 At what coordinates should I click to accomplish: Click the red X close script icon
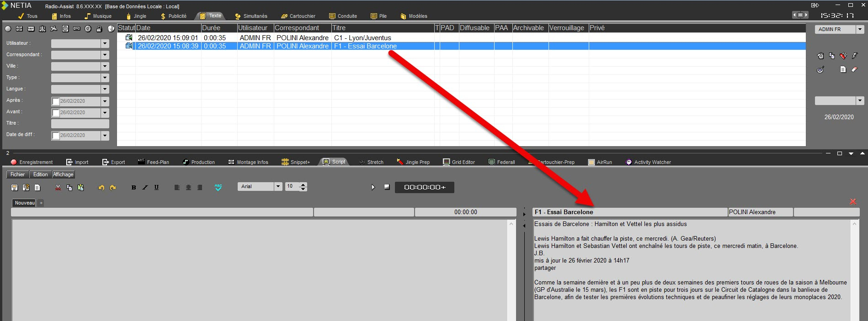tap(852, 202)
